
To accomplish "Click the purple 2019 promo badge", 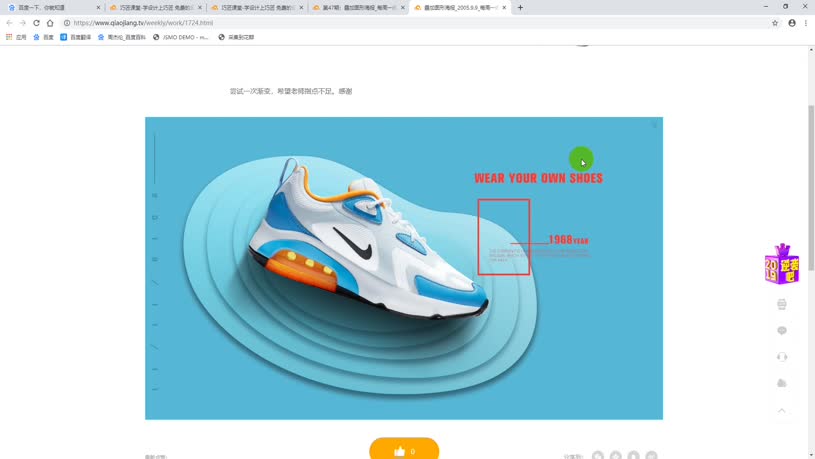I will pos(782,264).
